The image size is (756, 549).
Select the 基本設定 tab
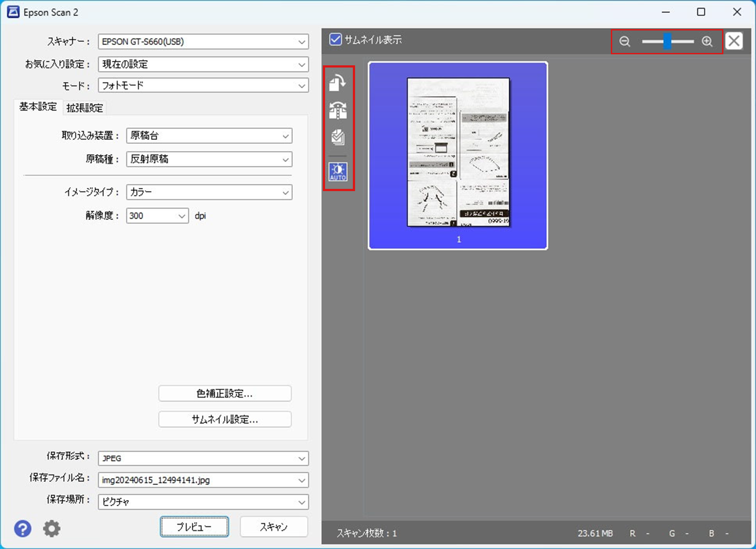tap(38, 107)
